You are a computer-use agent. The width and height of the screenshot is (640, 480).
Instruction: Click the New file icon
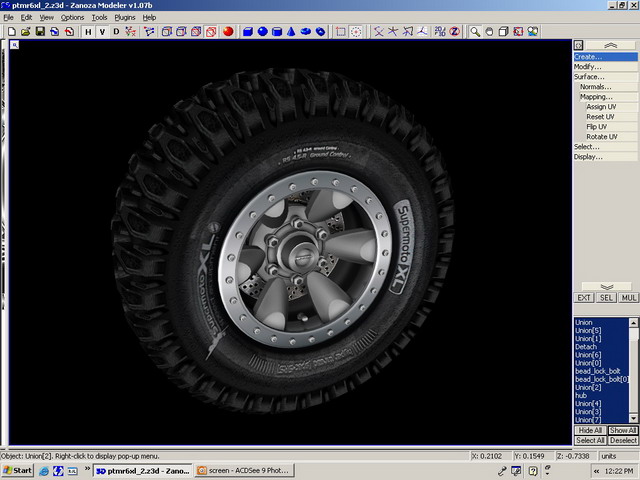click(11, 31)
